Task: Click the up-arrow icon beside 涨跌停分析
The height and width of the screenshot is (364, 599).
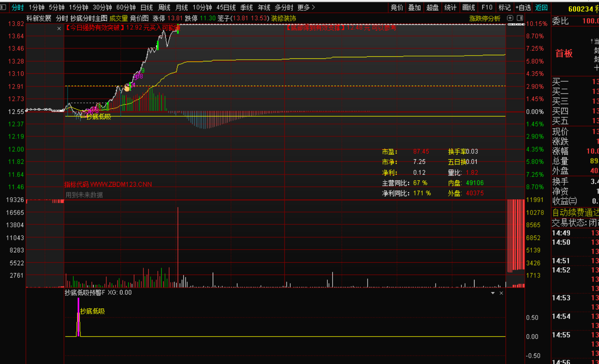Action: (x=510, y=18)
